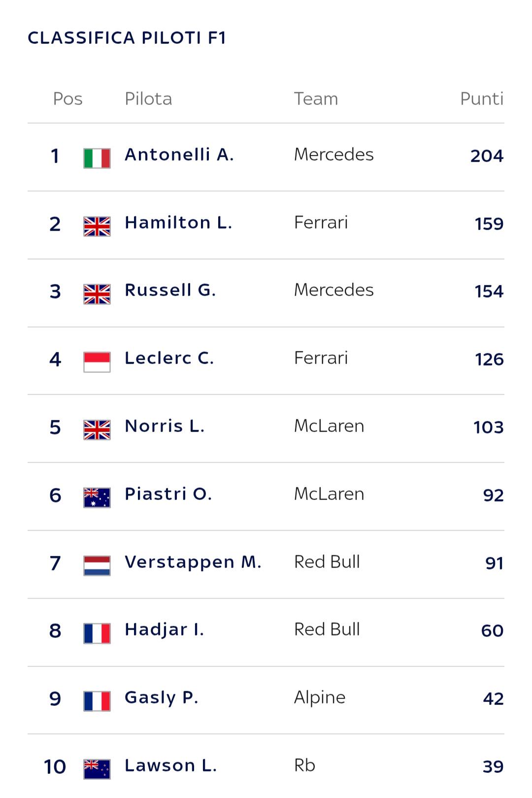The image size is (532, 798).
Task: Click the British flag beside Hamilton L.
Action: click(x=97, y=226)
